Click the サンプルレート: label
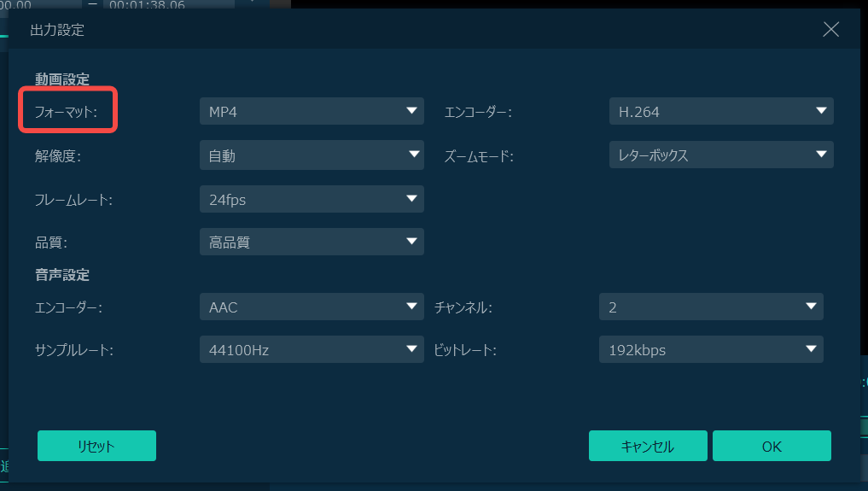This screenshot has height=491, width=868. pyautogui.click(x=74, y=350)
